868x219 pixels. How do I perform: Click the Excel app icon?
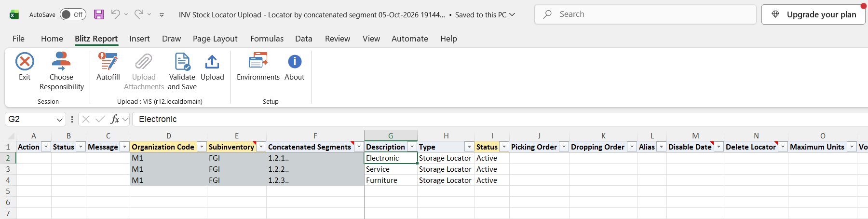pos(14,14)
